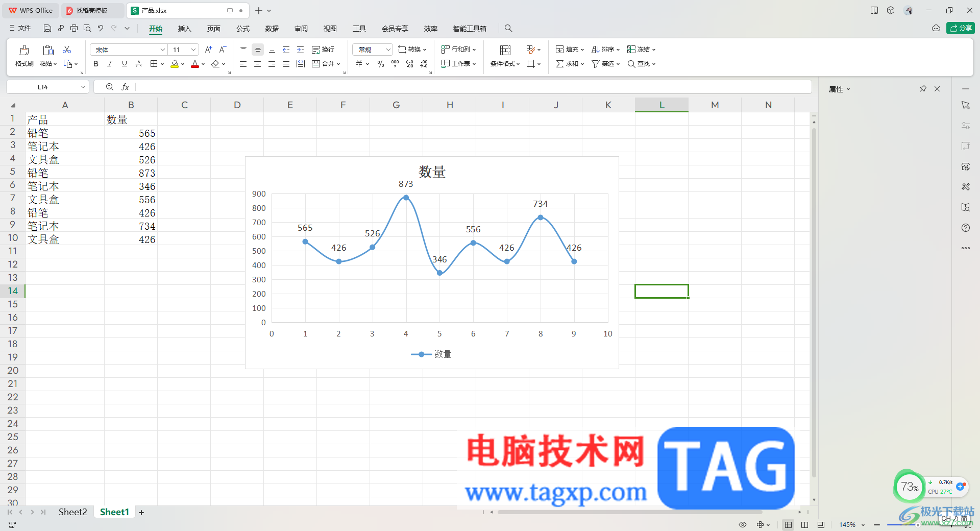
Task: Click the Format Painter (格式刷) icon
Action: [24, 50]
